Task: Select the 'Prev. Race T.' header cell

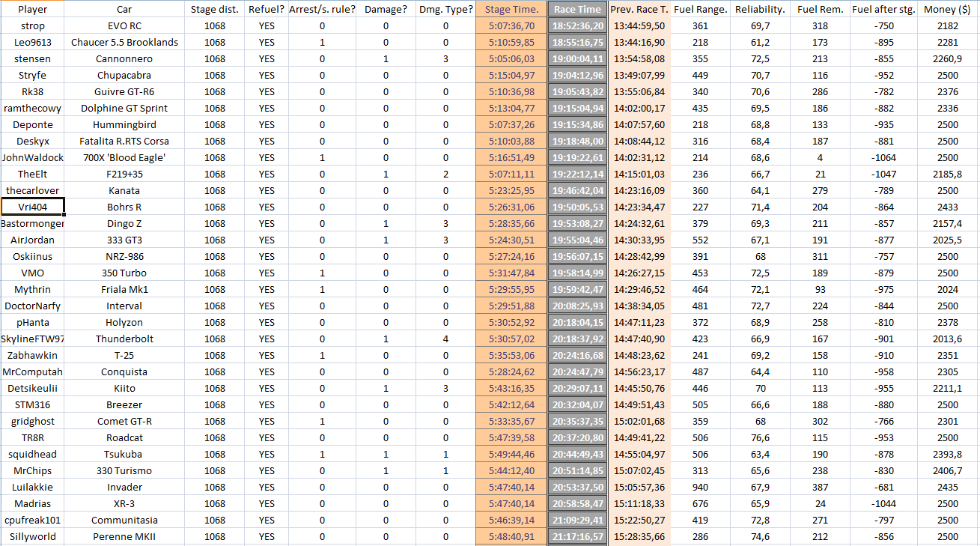Action: (639, 10)
